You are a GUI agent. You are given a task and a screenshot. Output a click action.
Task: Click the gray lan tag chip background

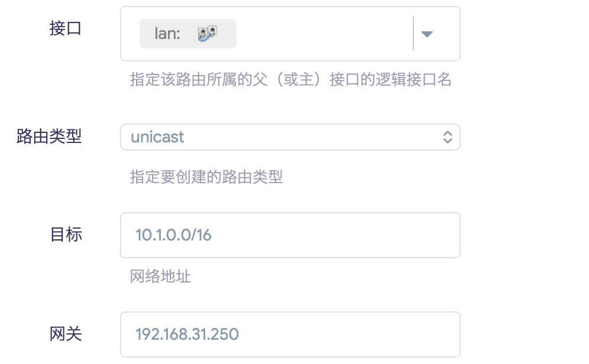click(x=228, y=34)
